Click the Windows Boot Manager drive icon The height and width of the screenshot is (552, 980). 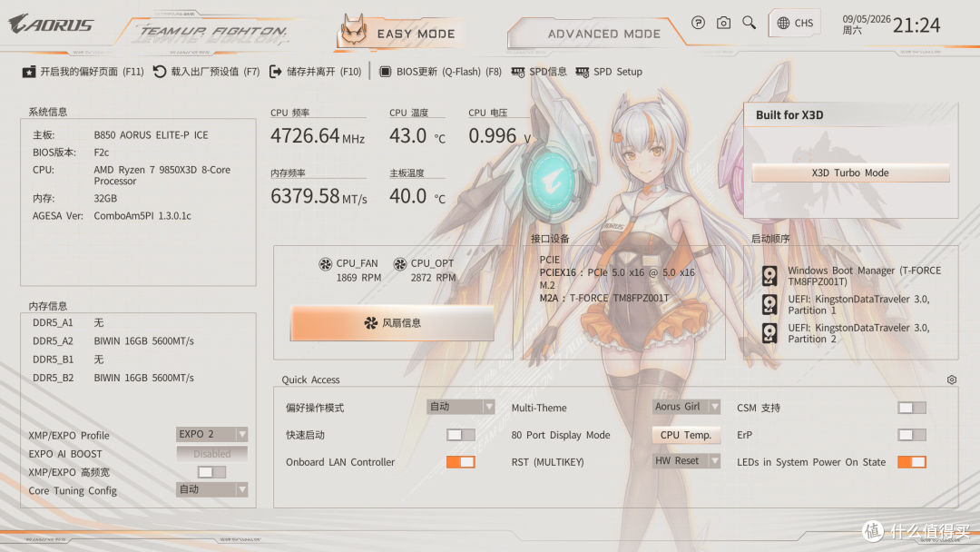tap(769, 276)
